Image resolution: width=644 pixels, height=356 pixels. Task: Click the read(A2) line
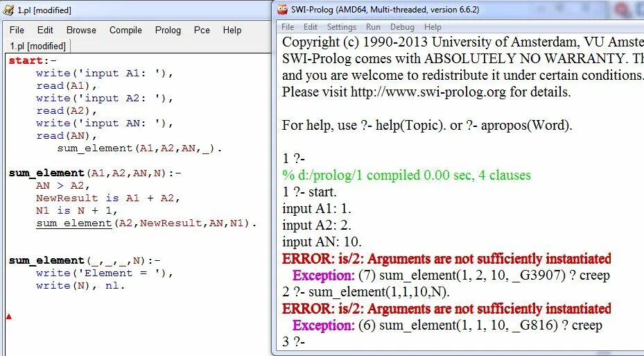pos(67,110)
